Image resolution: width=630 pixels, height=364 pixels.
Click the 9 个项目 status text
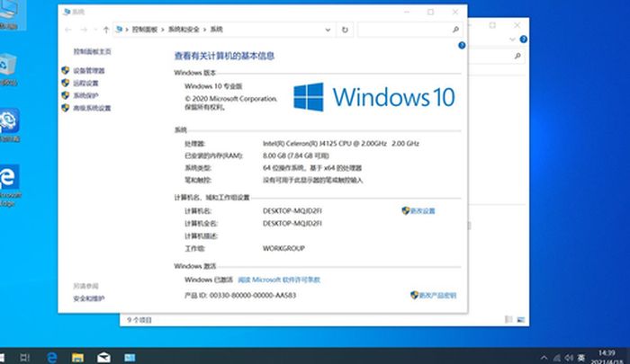(x=139, y=320)
